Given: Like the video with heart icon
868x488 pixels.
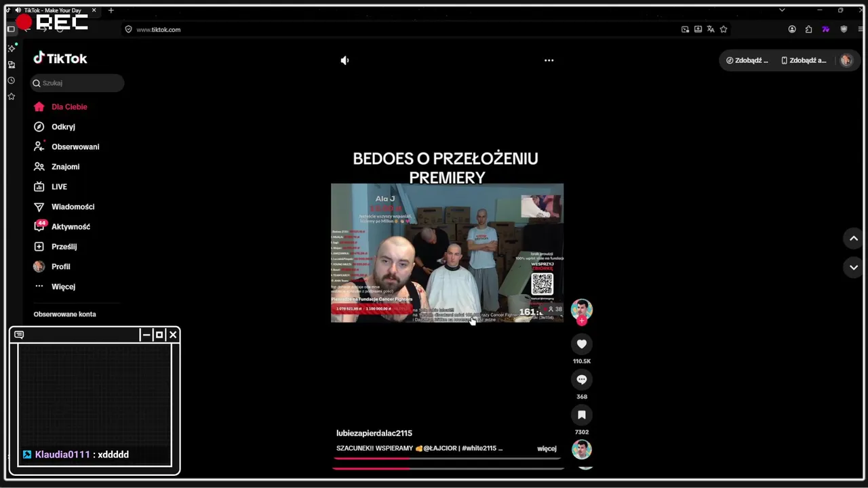Looking at the screenshot, I should [581, 344].
